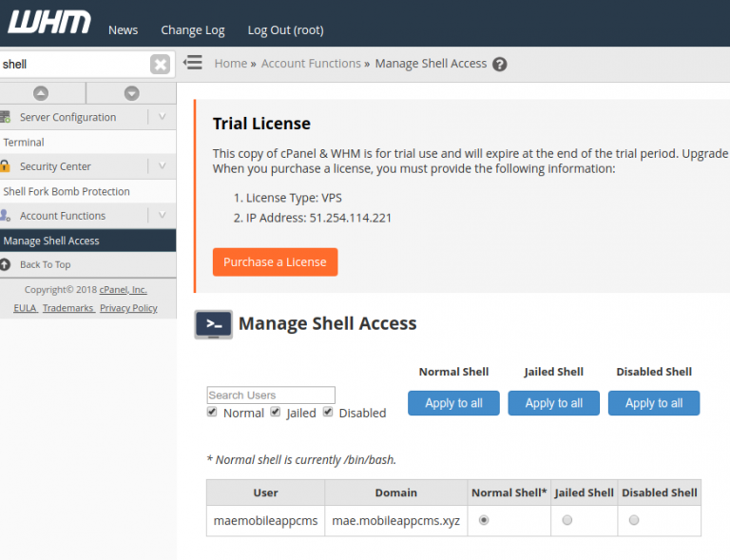The height and width of the screenshot is (560, 730).
Task: Click the Search Users input field
Action: click(x=271, y=395)
